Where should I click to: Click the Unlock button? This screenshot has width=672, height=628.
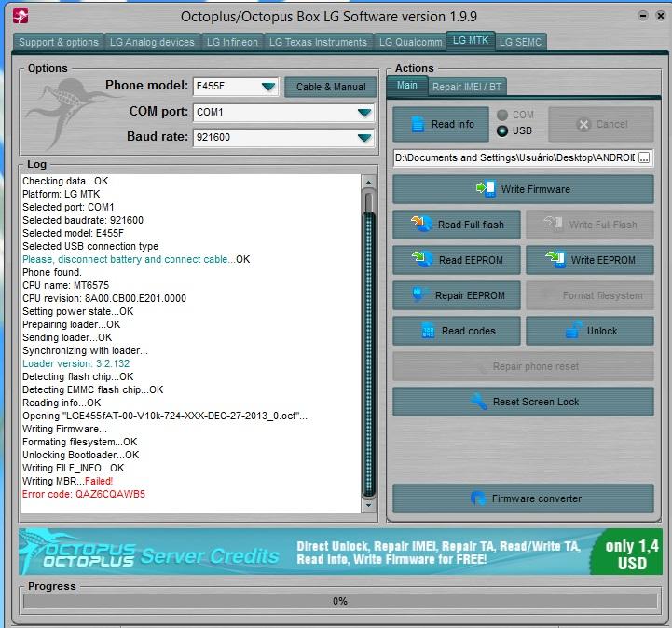590,331
